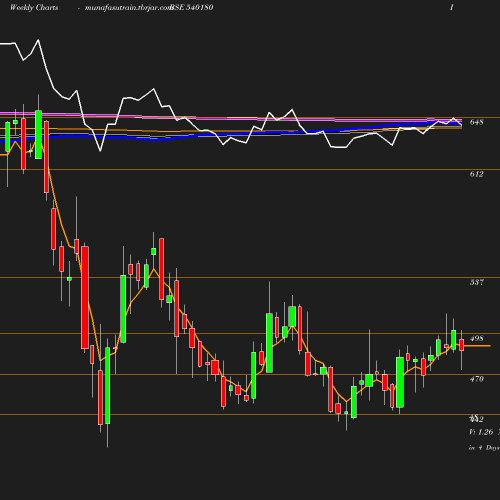This screenshot has width=500, height=500.
Task: Select the 648 price axis label
Action: [x=476, y=122]
